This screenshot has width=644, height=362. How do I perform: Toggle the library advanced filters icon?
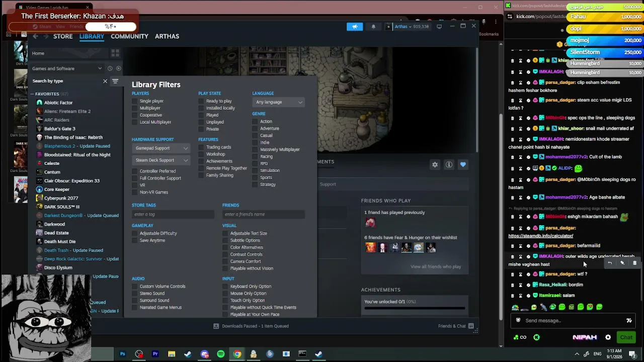pyautogui.click(x=115, y=81)
